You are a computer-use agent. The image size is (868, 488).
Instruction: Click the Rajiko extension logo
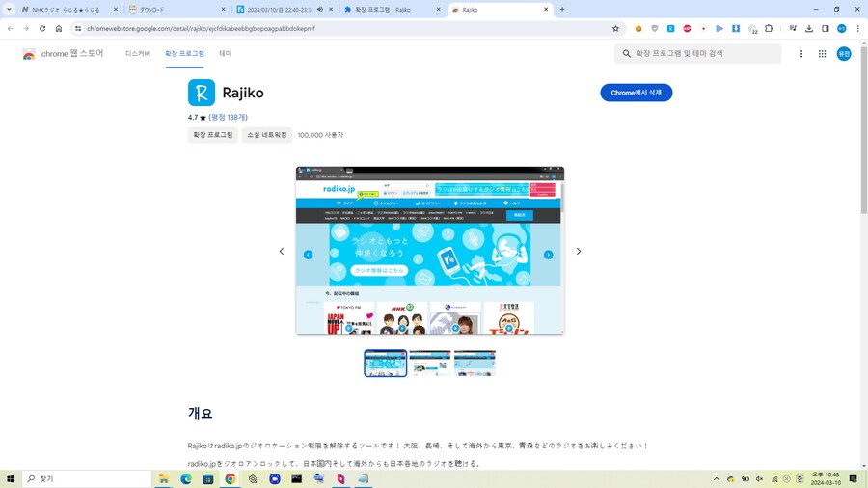(202, 93)
